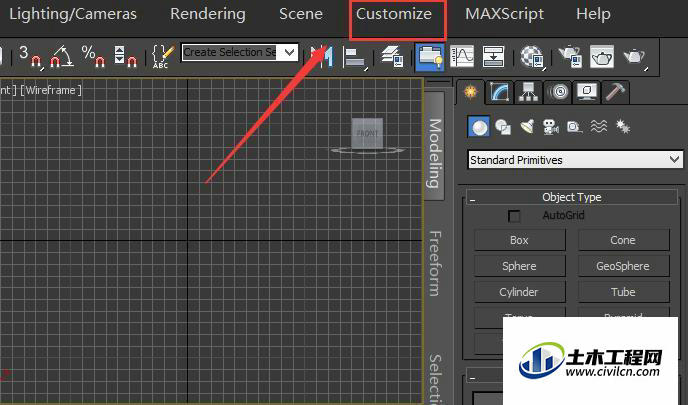Collapse the Object Type rollout

[572, 197]
